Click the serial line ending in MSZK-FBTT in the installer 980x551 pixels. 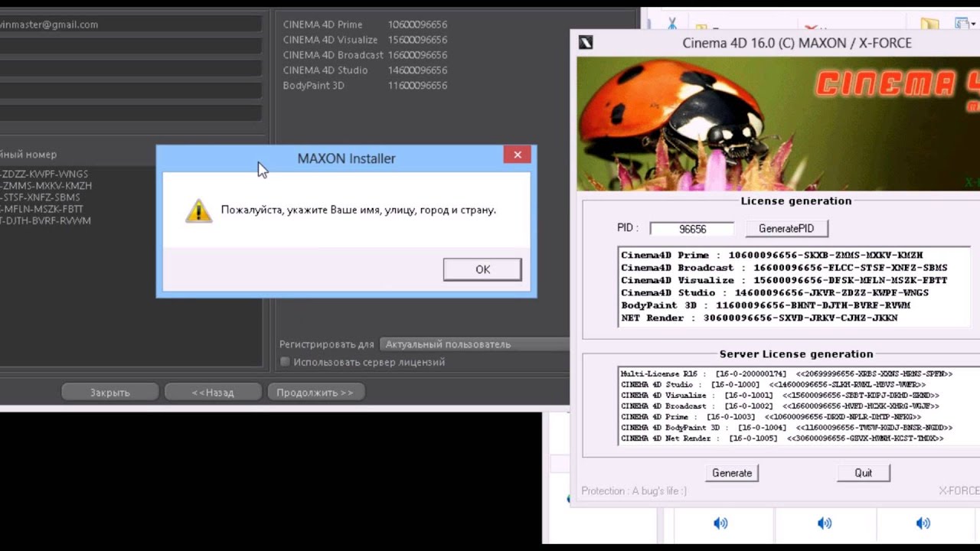point(42,209)
